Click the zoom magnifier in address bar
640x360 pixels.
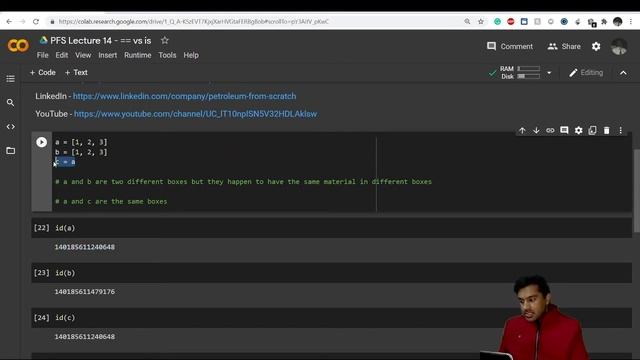click(x=467, y=22)
